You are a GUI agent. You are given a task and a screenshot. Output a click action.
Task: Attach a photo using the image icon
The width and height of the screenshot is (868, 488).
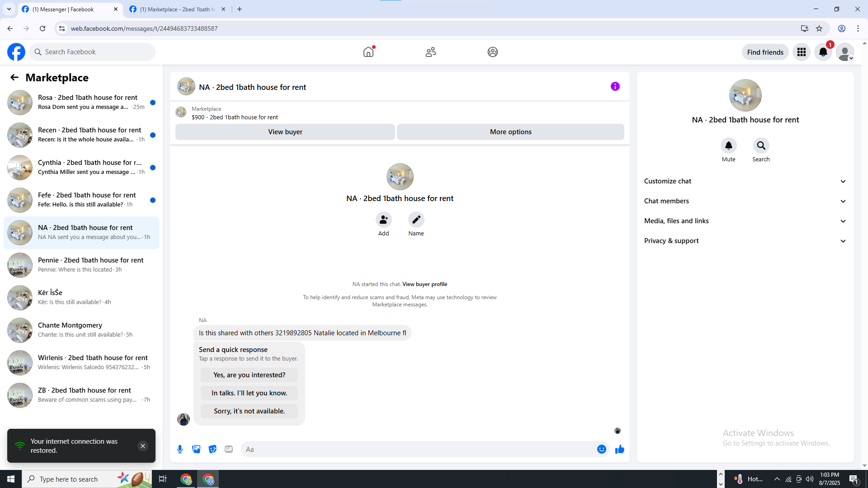click(196, 449)
